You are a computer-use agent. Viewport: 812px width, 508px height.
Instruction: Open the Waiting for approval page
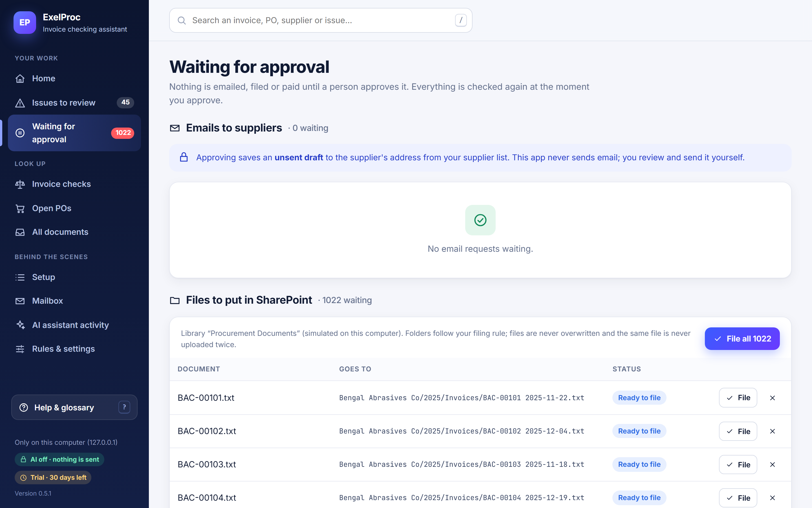[74, 133]
